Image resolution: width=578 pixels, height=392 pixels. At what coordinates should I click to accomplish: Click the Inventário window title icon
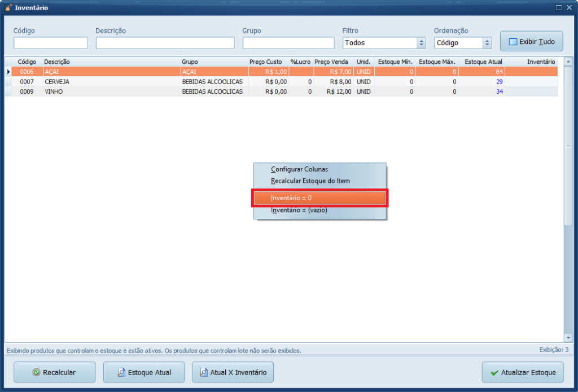coord(8,8)
